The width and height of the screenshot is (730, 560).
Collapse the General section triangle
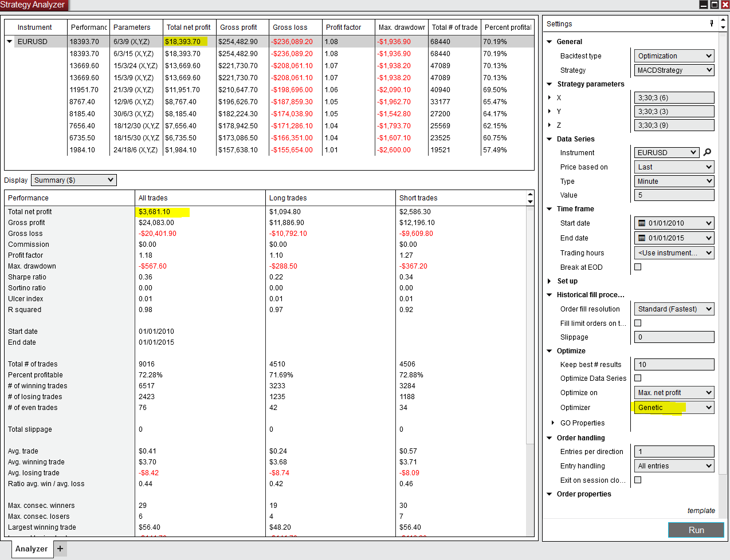tap(550, 42)
